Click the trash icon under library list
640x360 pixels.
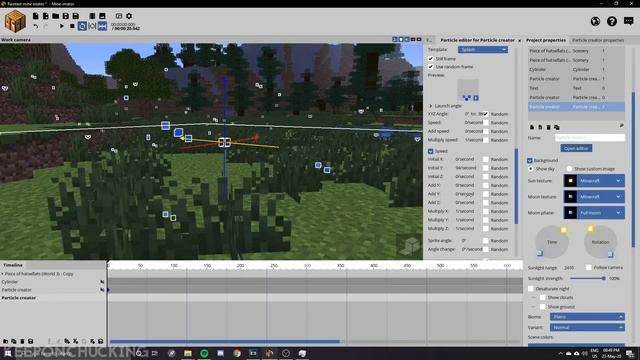tap(548, 127)
